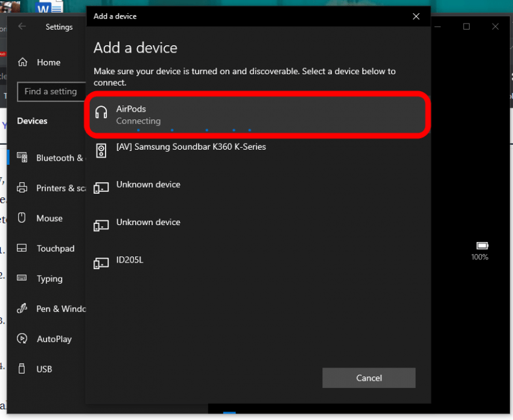This screenshot has height=420, width=513.
Task: Click the mouse icon in the sidebar
Action: pos(22,217)
